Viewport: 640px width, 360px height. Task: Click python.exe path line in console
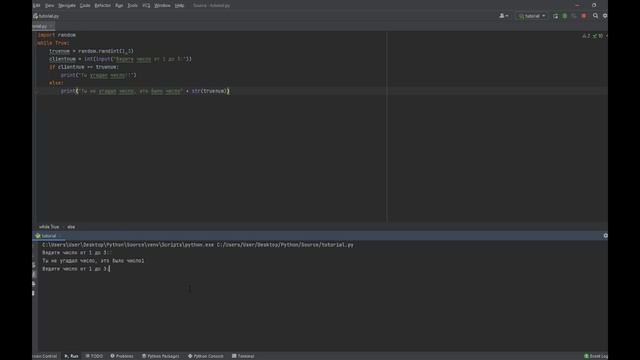click(198, 245)
